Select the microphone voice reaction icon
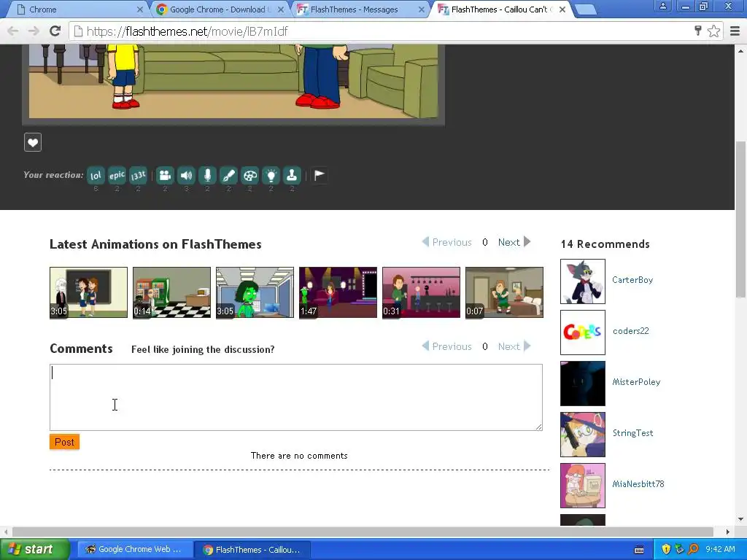The image size is (747, 560). [x=207, y=175]
